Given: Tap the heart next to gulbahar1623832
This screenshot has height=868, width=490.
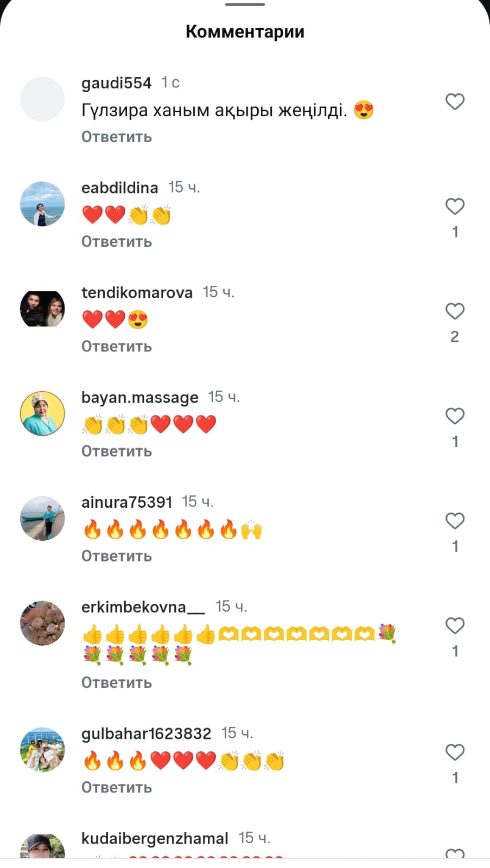Looking at the screenshot, I should click(x=455, y=752).
